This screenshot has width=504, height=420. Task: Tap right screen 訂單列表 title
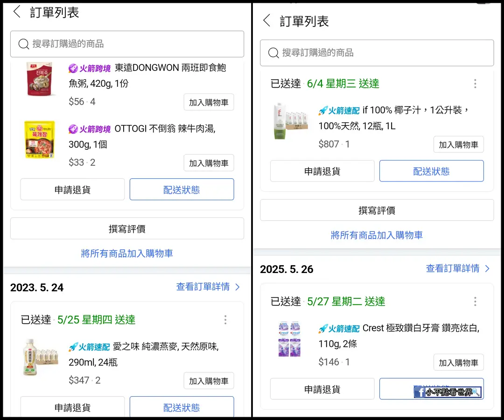coord(304,21)
